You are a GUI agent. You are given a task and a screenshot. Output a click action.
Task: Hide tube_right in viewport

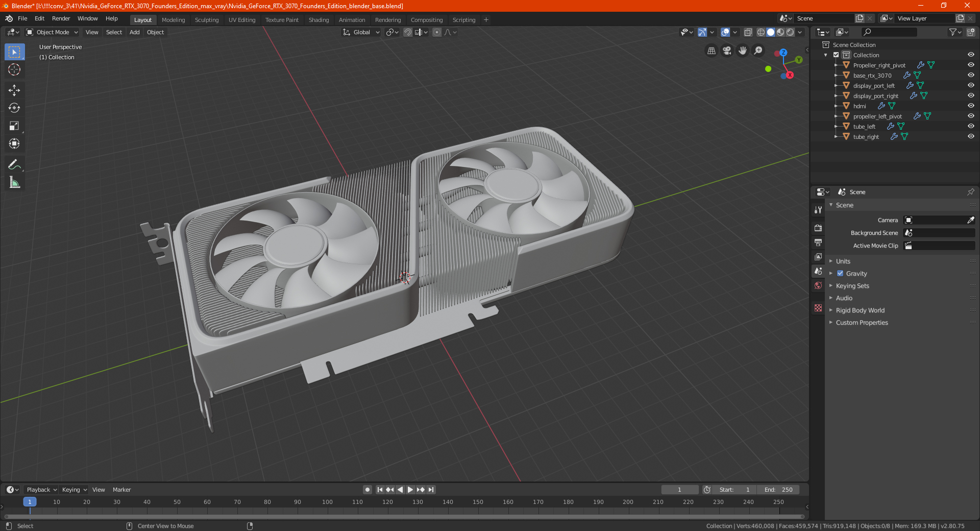(x=971, y=136)
